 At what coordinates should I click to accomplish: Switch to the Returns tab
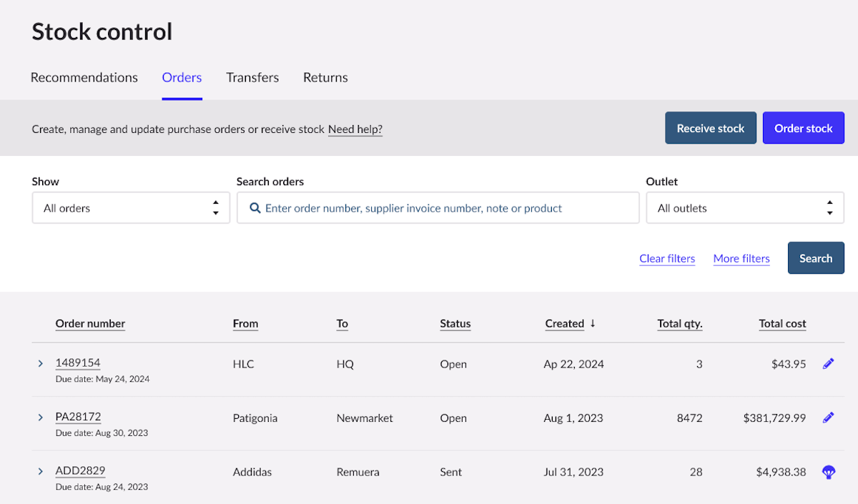(325, 77)
